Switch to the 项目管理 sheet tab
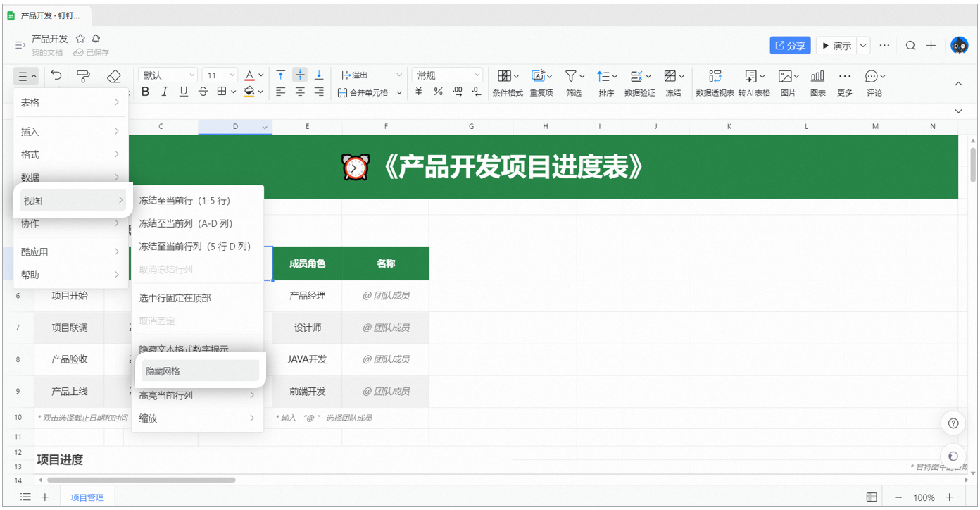This screenshot has width=980, height=510. click(87, 497)
